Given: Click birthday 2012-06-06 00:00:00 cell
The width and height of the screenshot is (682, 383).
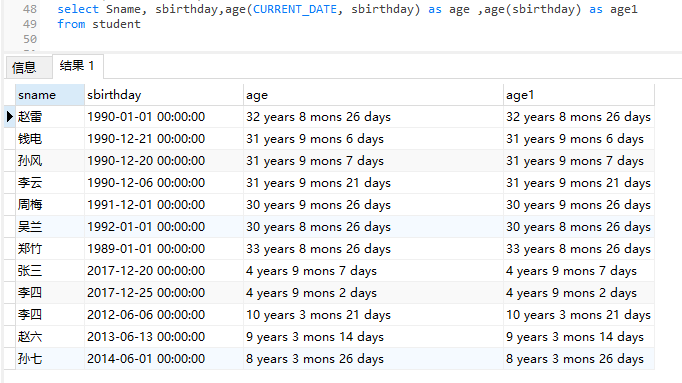Looking at the screenshot, I should click(x=164, y=315).
